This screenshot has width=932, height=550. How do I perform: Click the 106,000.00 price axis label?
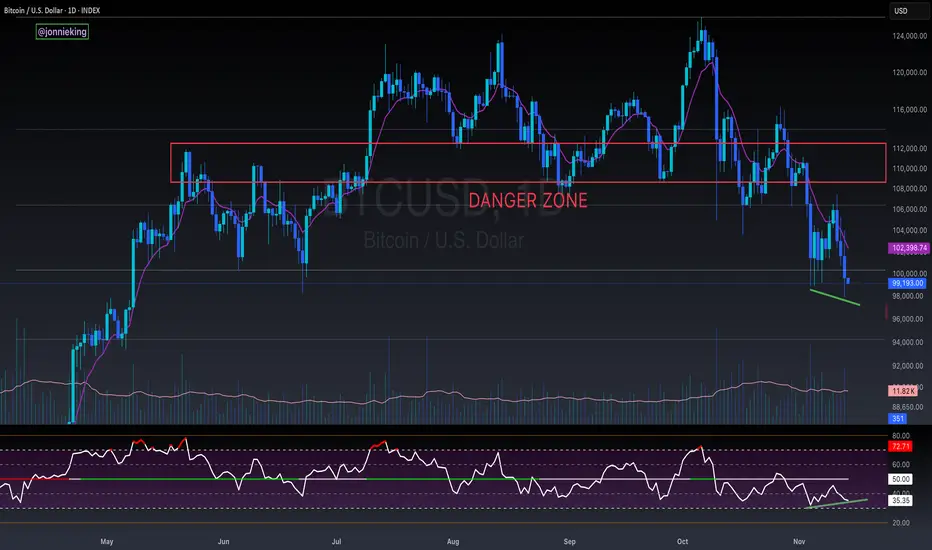point(909,209)
